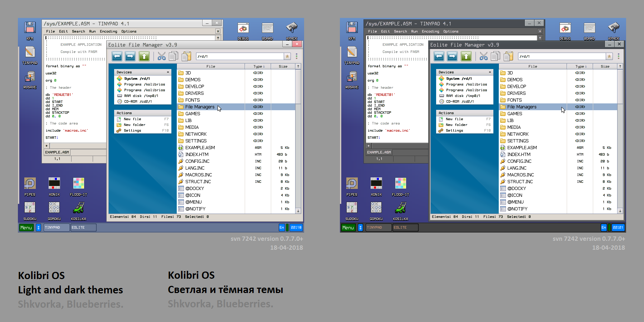
Task: Click Eolite back arrow in light theme
Action: (x=117, y=56)
